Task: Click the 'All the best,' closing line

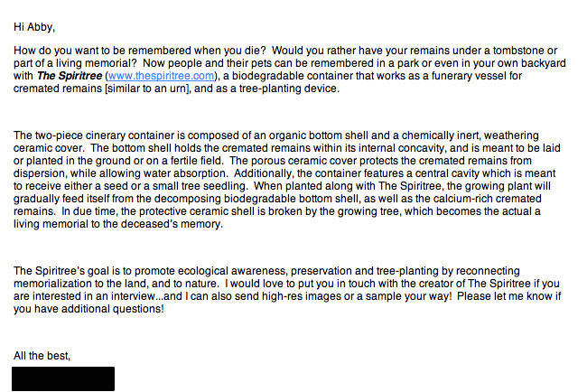Action: [x=42, y=356]
